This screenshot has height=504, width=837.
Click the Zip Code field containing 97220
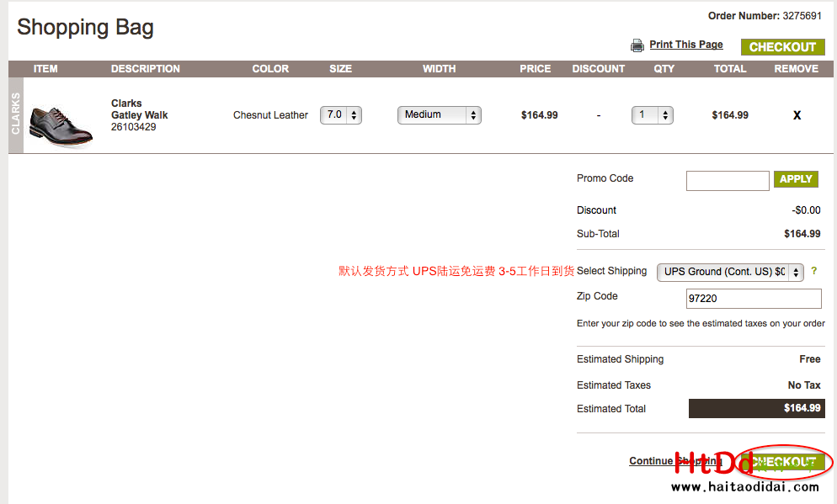pos(753,299)
